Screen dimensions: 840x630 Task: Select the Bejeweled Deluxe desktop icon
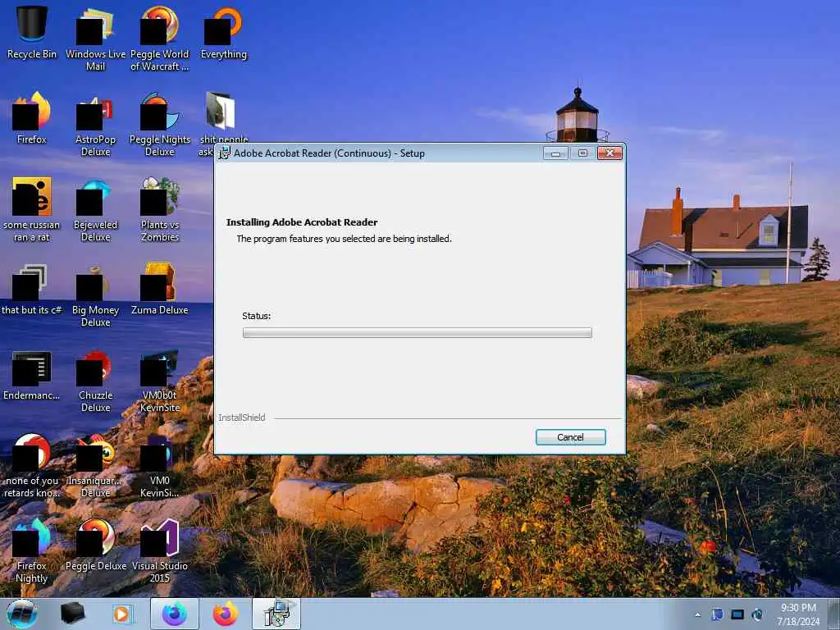click(95, 210)
